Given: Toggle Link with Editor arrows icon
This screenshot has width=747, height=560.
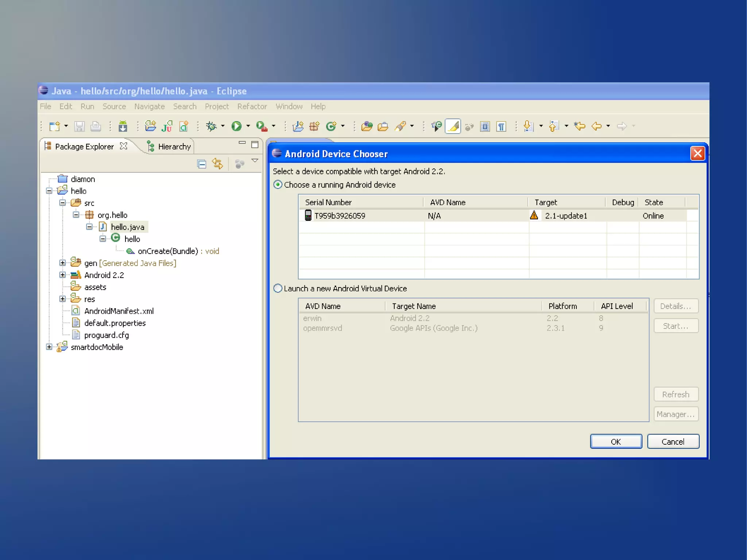Looking at the screenshot, I should pos(218,164).
